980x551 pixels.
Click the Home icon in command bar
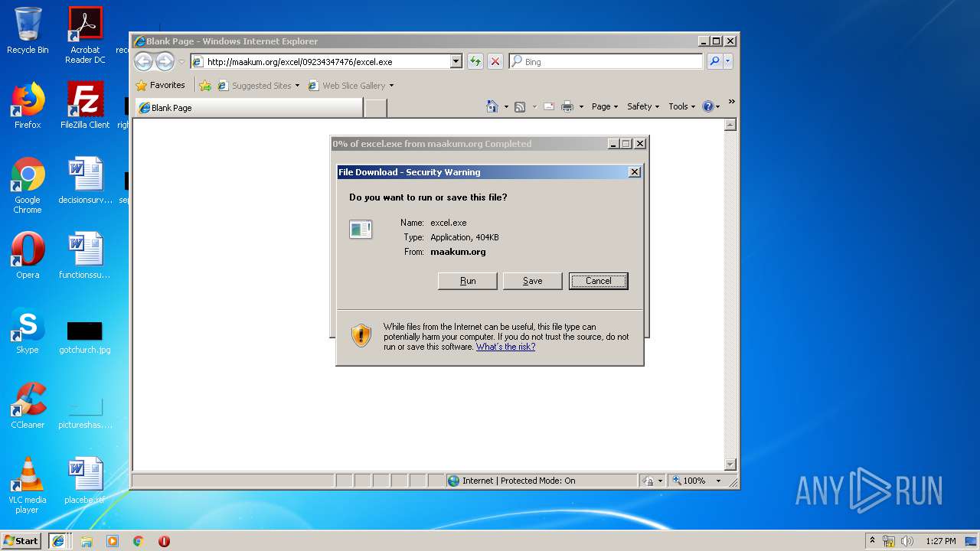pyautogui.click(x=492, y=106)
